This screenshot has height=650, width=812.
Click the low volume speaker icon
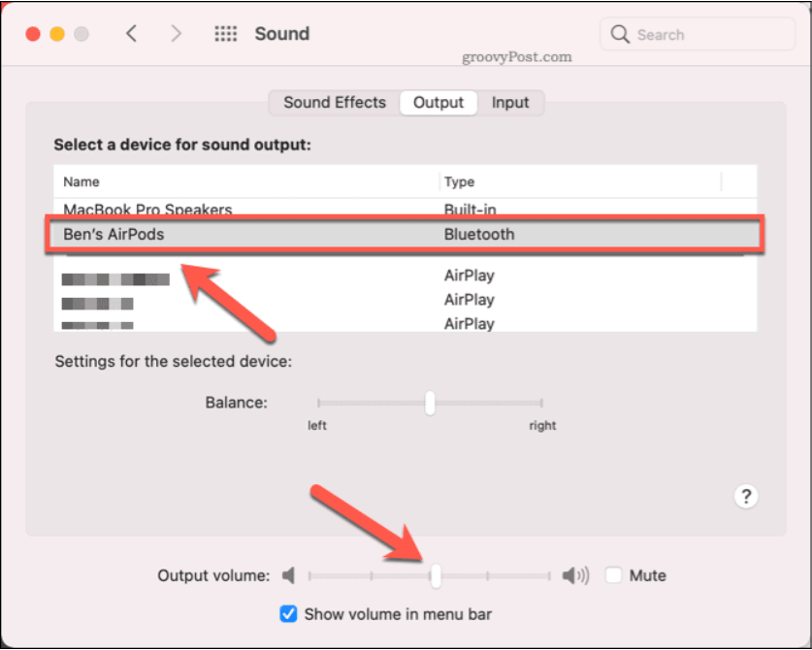coord(289,575)
